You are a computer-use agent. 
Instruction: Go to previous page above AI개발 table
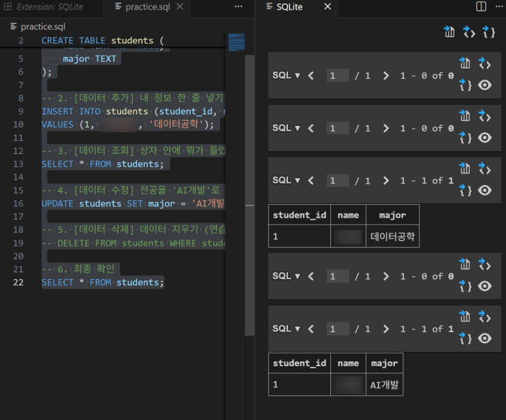(311, 329)
